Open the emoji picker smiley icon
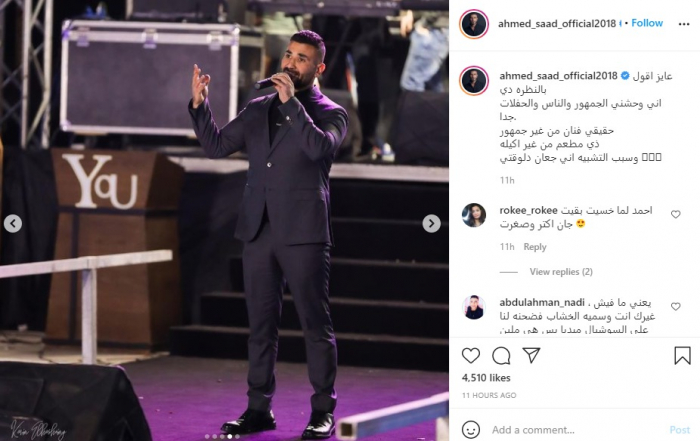 [471, 429]
